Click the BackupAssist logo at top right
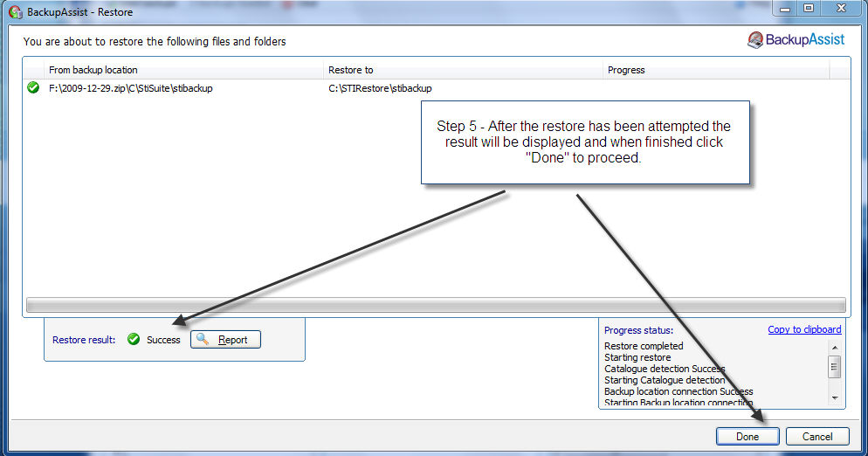Viewport: 868px width, 456px height. 796,40
